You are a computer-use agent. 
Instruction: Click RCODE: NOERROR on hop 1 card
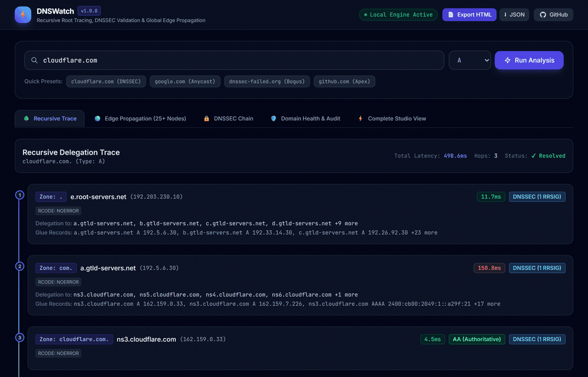(x=58, y=211)
